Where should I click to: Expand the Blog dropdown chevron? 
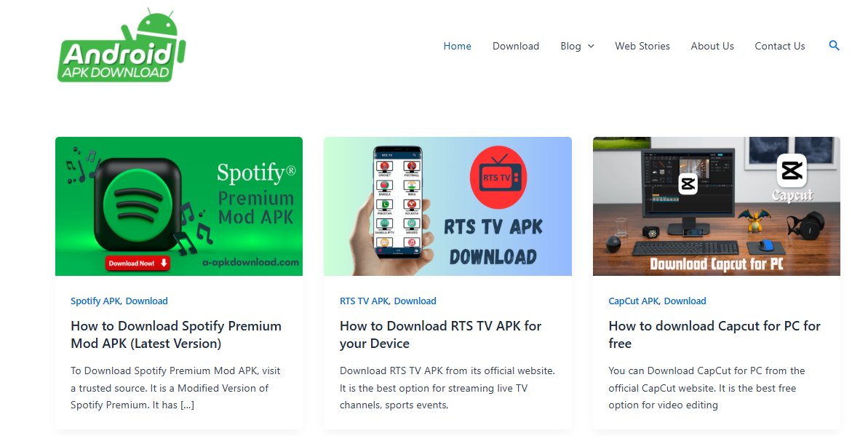pos(591,47)
